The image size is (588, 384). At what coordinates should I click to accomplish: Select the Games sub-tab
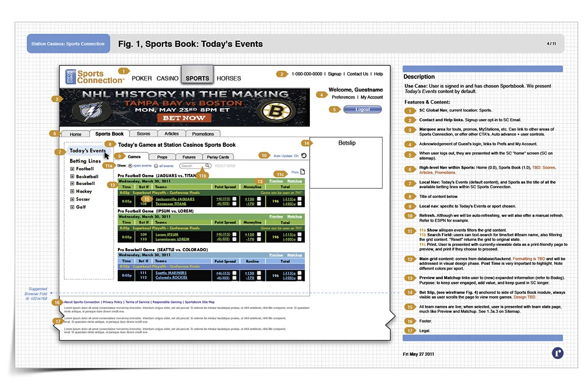pyautogui.click(x=134, y=157)
